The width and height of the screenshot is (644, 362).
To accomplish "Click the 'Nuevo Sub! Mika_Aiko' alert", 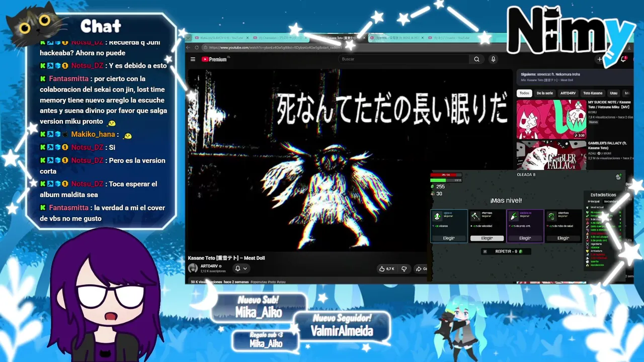I will [x=259, y=307].
